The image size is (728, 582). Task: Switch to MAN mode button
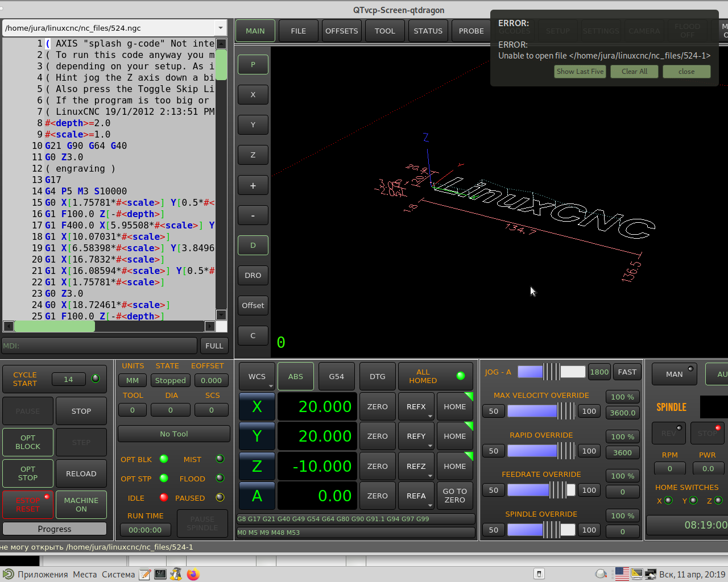point(675,374)
